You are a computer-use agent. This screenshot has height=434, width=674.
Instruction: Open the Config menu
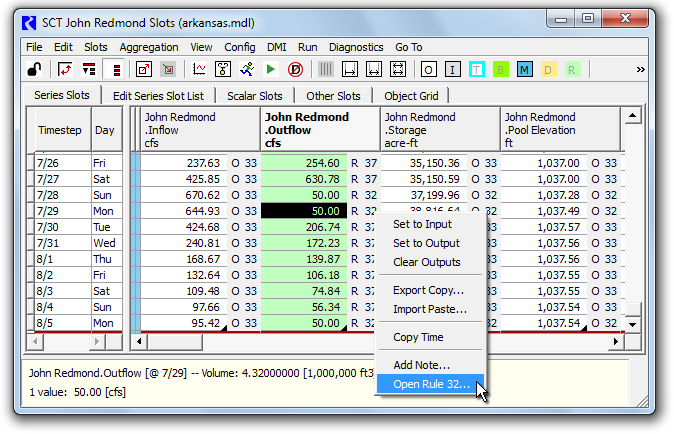(239, 47)
